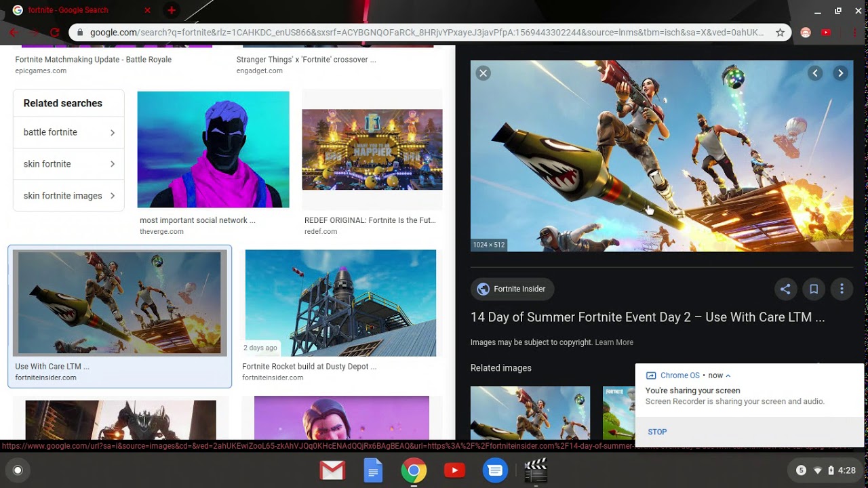Open first related image thumbnail in preview

tap(530, 413)
